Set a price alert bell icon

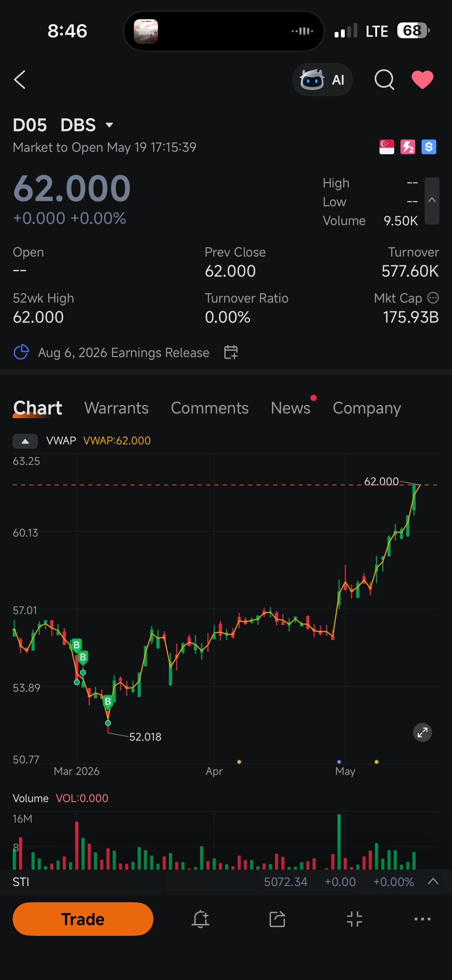(x=200, y=919)
